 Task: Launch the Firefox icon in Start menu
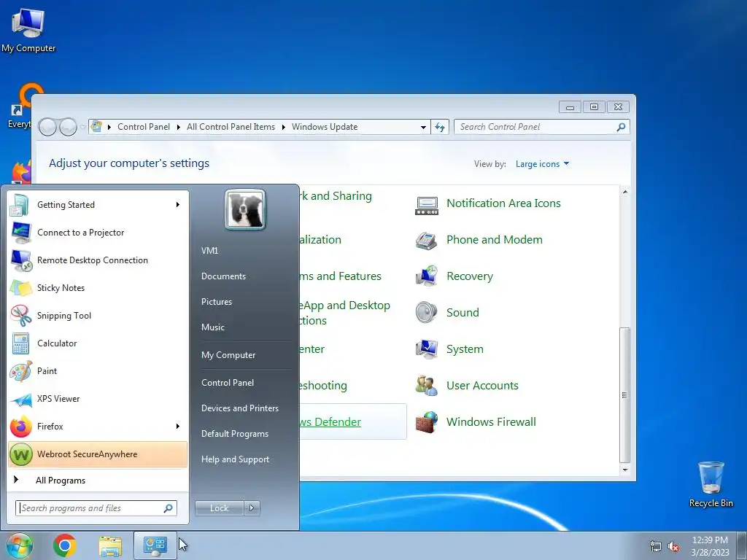coord(20,426)
